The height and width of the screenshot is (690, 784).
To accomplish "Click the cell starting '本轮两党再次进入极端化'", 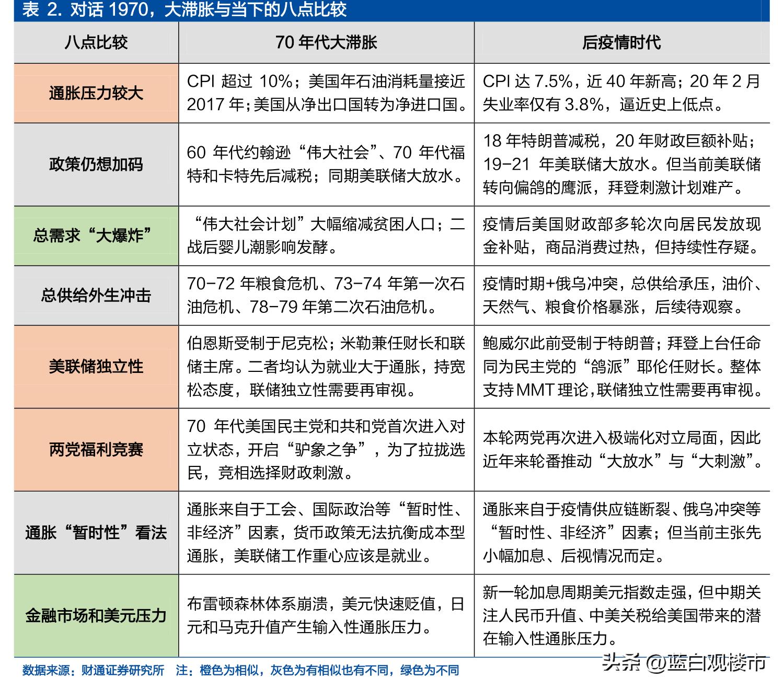I will coord(621,450).
